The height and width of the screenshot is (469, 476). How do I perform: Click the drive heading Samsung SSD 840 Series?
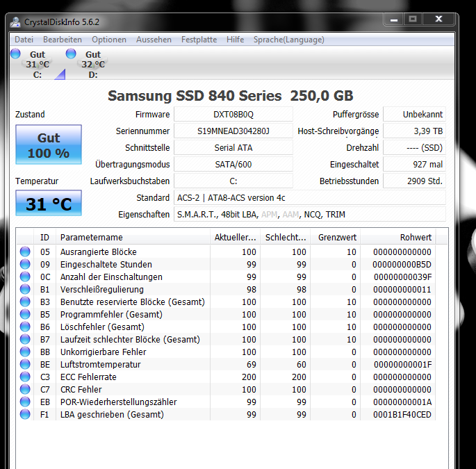point(195,96)
